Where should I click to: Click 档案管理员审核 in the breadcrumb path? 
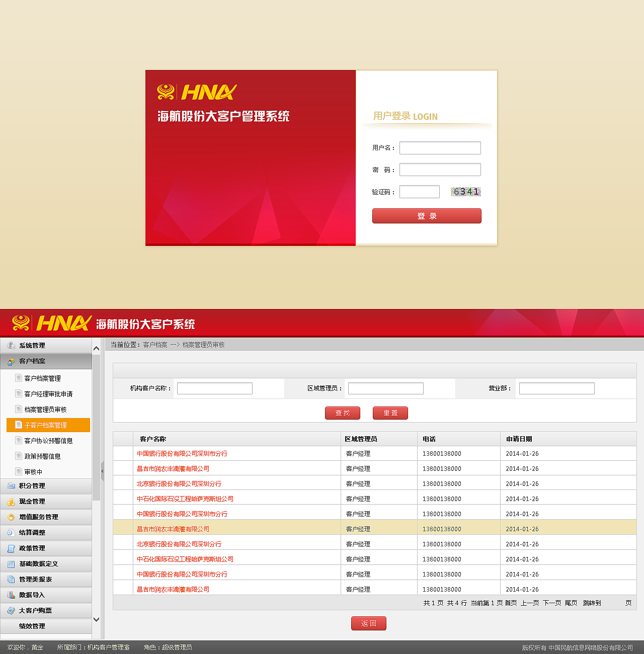coord(203,345)
